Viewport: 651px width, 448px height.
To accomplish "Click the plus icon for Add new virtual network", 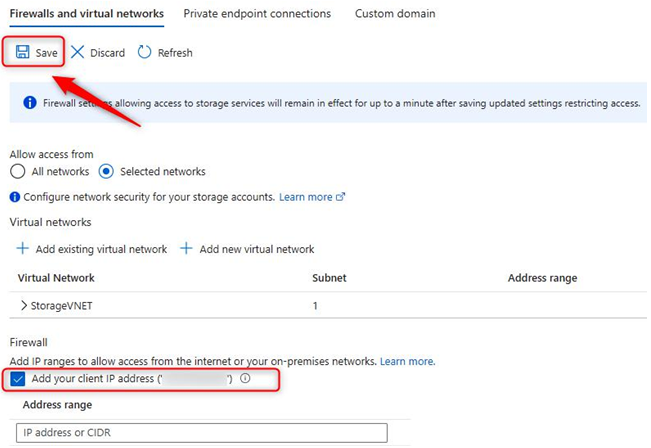I will pos(186,248).
